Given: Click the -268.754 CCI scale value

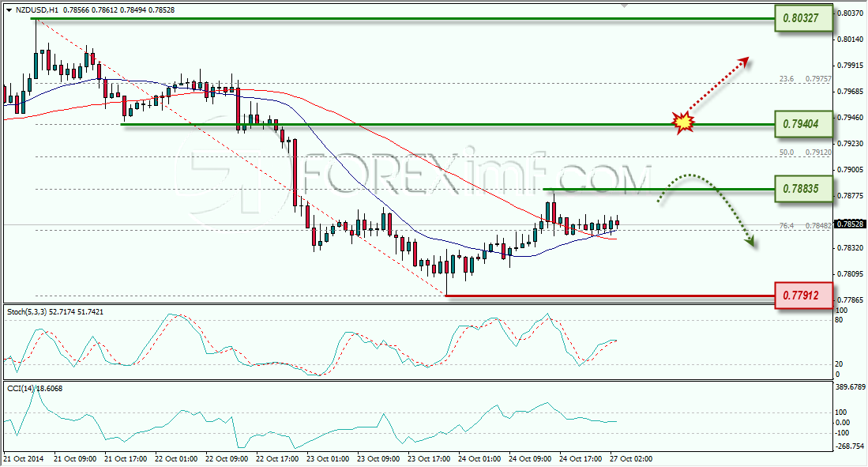Looking at the screenshot, I should pyautogui.click(x=850, y=446).
